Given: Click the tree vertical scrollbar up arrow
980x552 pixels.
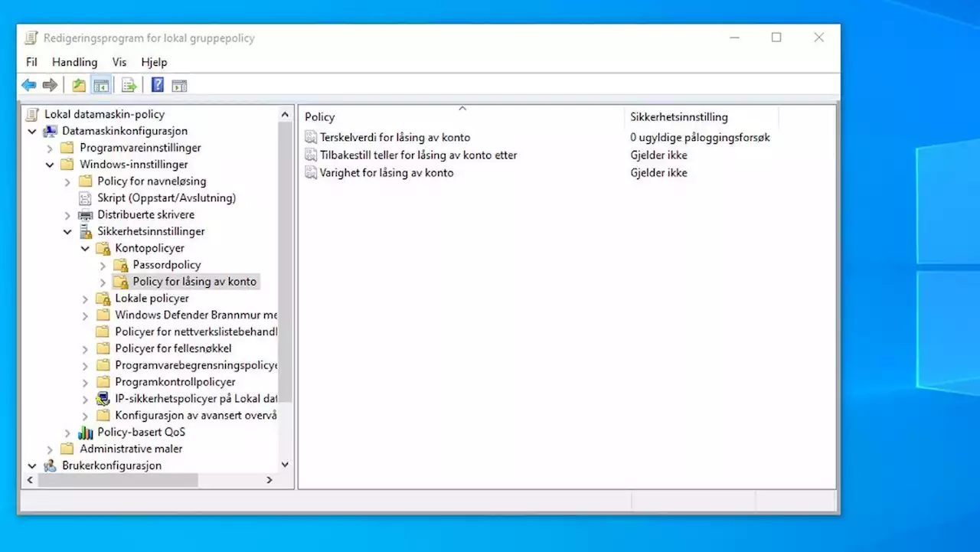Looking at the screenshot, I should 286,114.
